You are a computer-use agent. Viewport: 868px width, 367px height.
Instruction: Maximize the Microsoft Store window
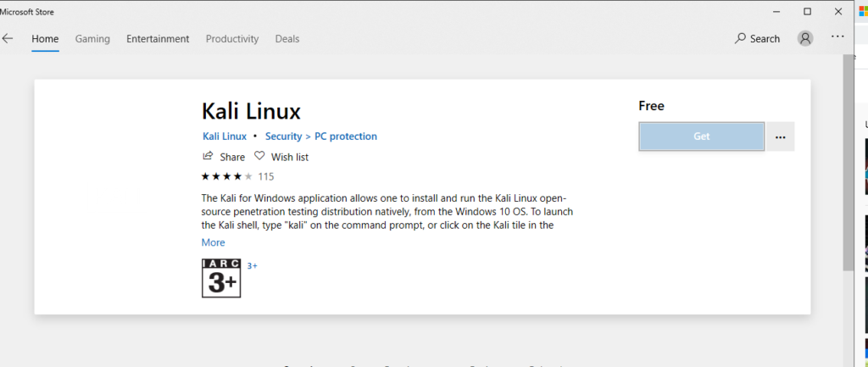click(x=807, y=12)
